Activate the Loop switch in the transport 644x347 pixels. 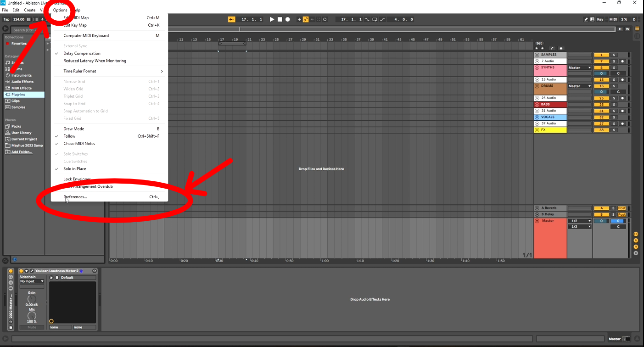tap(375, 19)
